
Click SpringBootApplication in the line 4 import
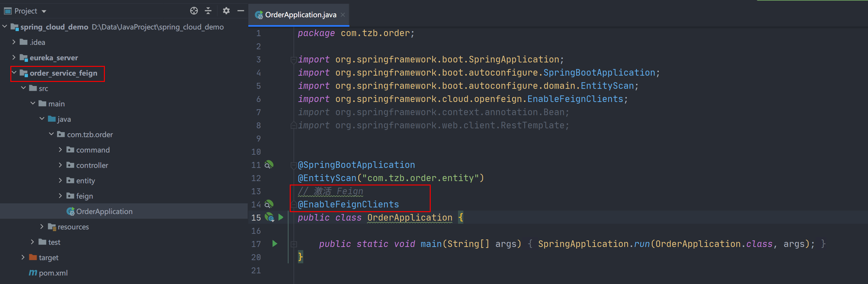(599, 72)
